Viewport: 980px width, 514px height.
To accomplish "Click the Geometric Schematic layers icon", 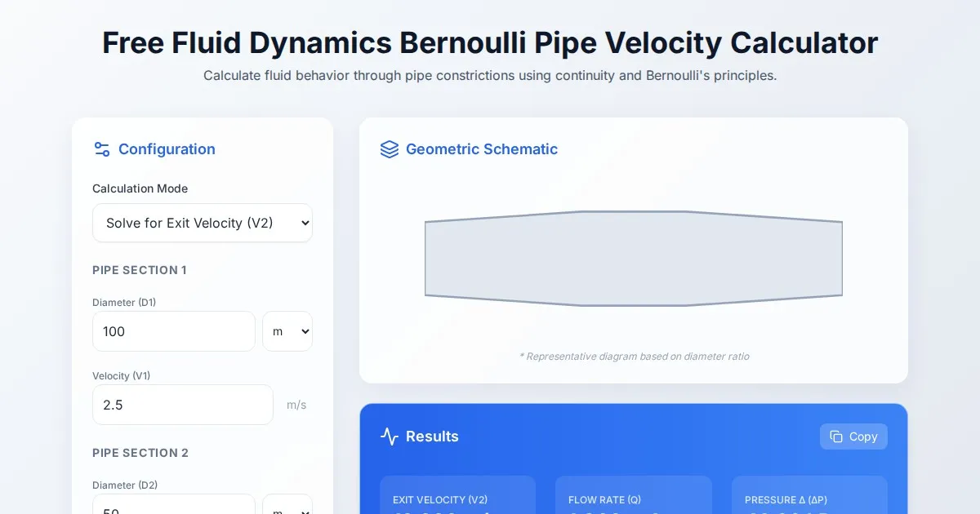I will click(x=390, y=149).
